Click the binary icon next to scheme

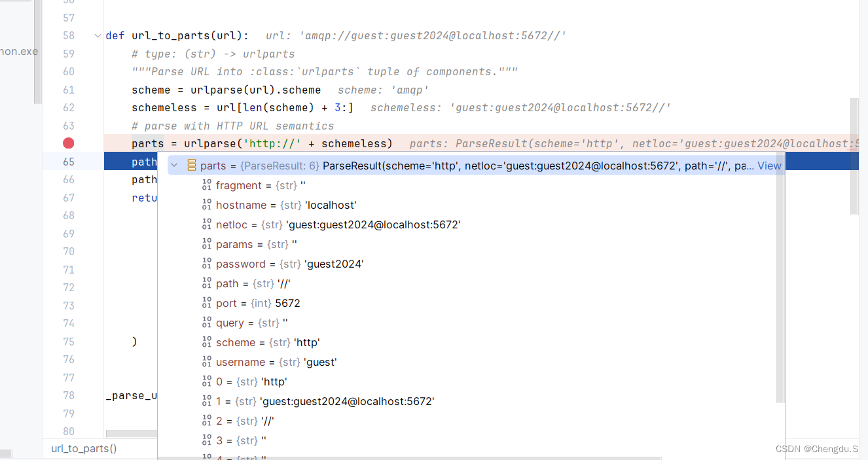[x=207, y=342]
